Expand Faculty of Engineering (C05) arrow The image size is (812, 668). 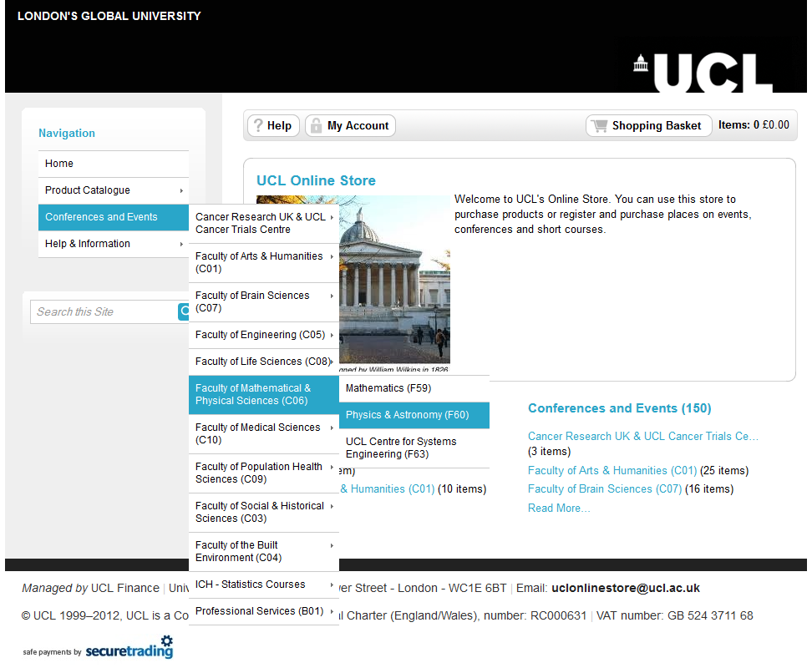[x=332, y=336]
